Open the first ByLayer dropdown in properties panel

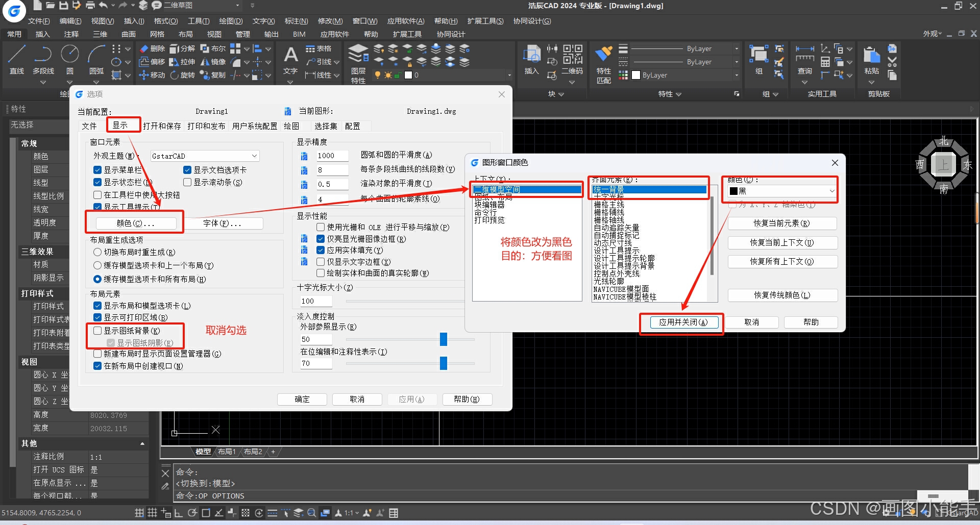point(737,48)
